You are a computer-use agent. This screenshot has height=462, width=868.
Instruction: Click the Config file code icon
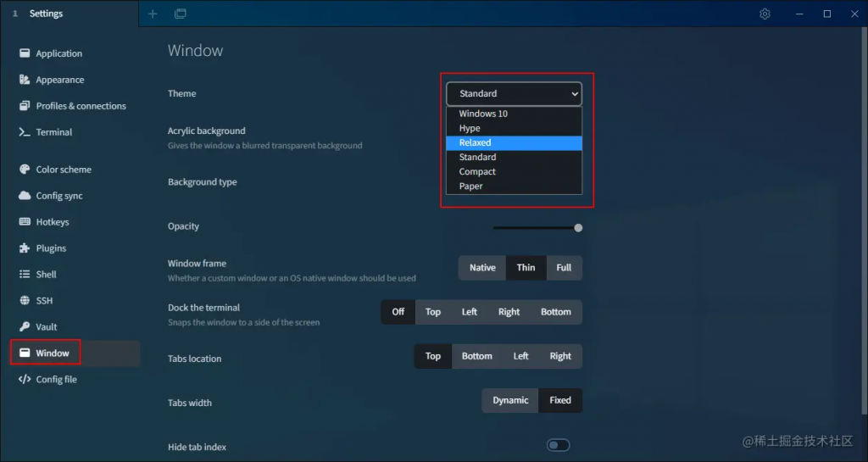25,379
